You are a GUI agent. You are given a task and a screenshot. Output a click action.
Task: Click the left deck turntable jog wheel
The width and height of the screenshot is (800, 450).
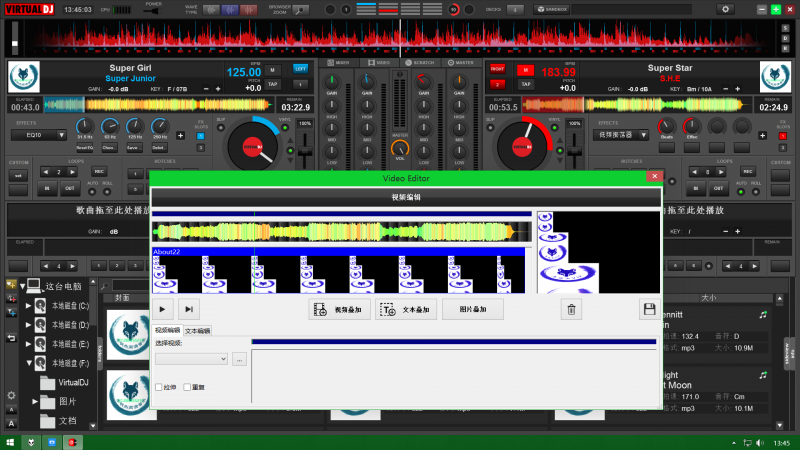click(x=253, y=146)
